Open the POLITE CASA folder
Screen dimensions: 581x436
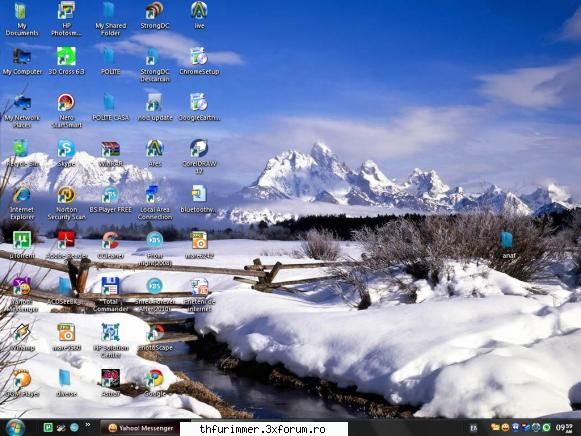110,107
